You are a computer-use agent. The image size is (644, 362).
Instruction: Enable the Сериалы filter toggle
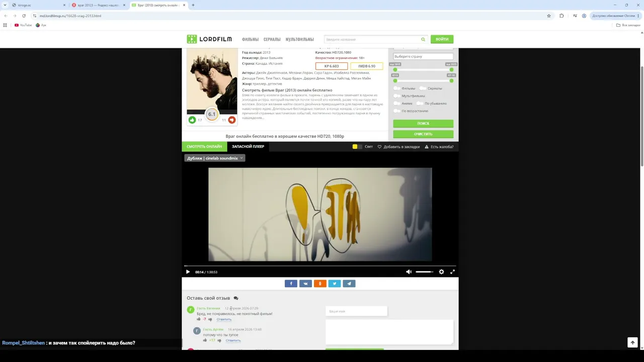pyautogui.click(x=424, y=88)
